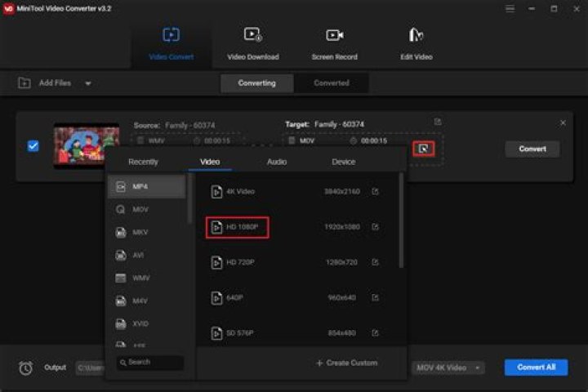Click the Family video thumbnail

pyautogui.click(x=87, y=145)
